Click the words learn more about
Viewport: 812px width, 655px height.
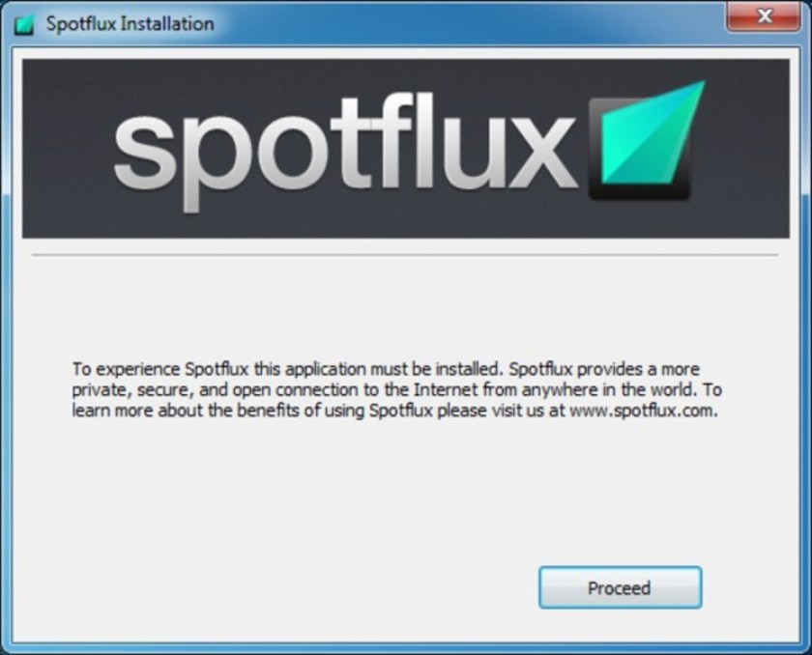137,411
